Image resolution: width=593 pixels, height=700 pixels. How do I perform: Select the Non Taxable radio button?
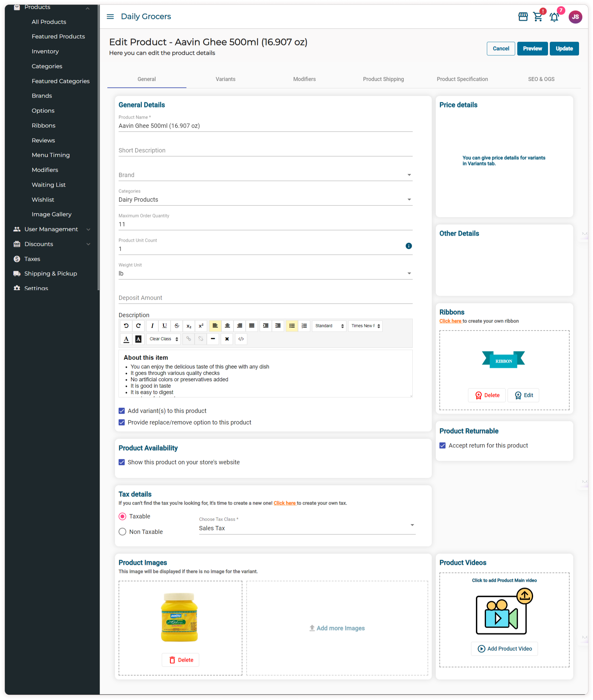click(x=122, y=531)
